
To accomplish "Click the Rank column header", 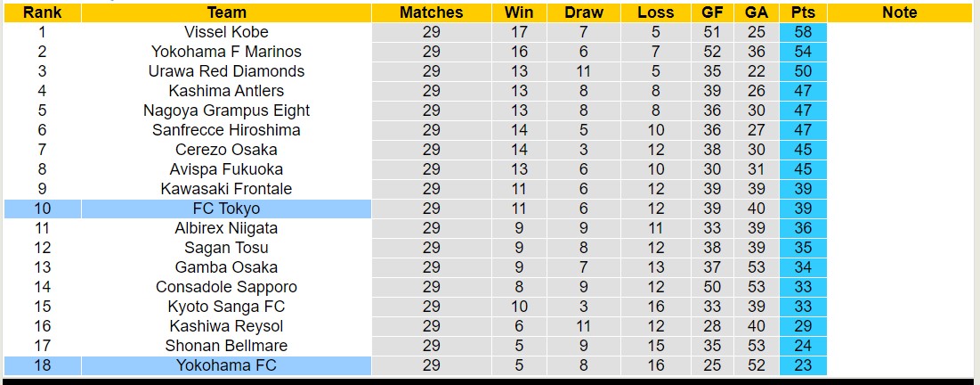I will 42,12.
